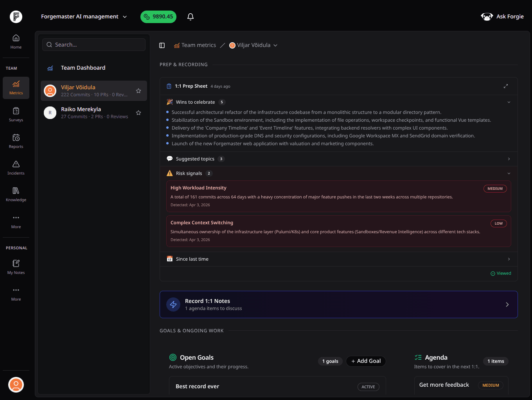Click the Forgemaster logo in the top-left
The image size is (532, 400).
(16, 16)
